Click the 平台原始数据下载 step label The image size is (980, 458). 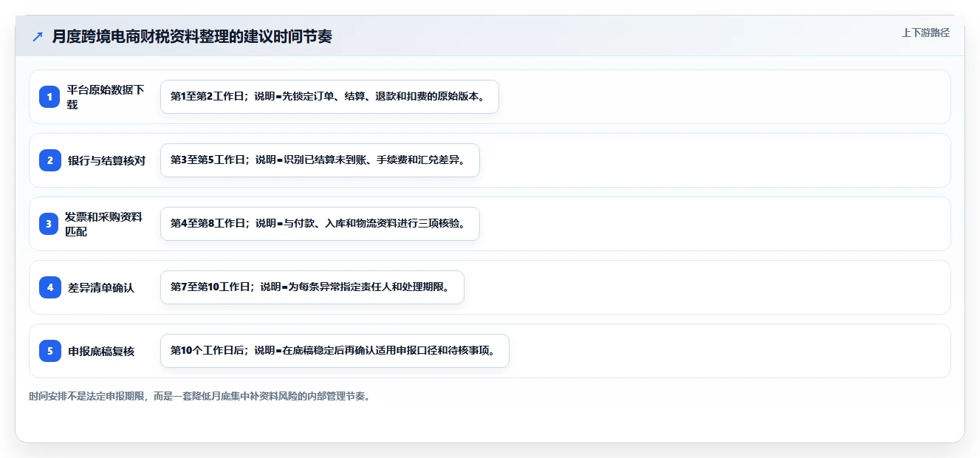coord(106,97)
